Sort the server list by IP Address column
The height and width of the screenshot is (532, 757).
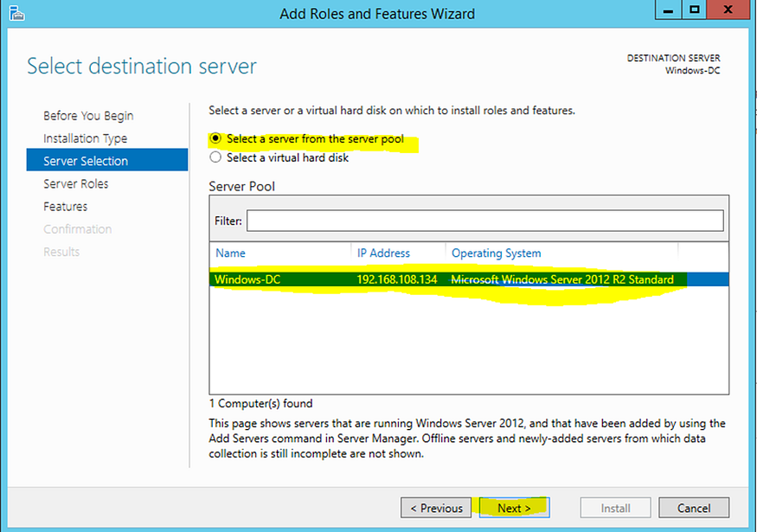[383, 253]
